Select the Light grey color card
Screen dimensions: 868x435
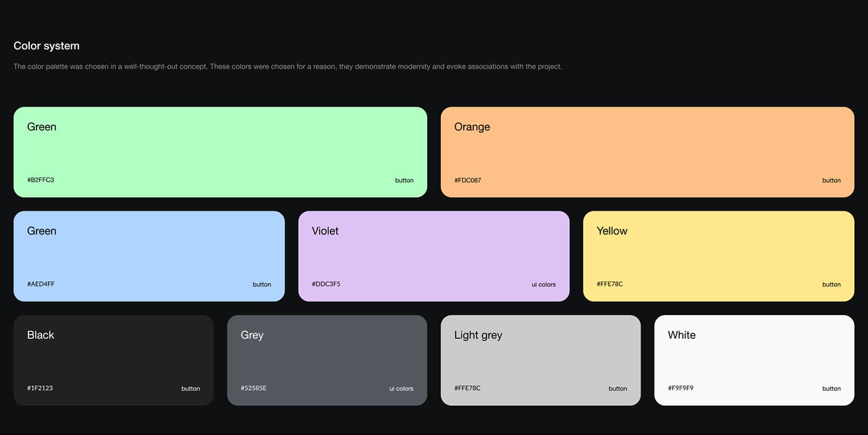tap(541, 361)
